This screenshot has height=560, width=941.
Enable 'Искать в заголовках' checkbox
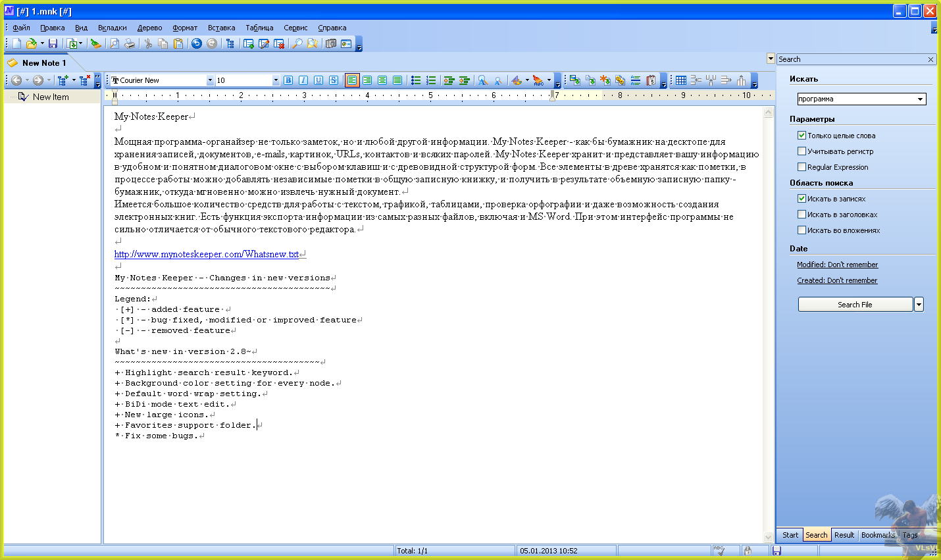801,215
